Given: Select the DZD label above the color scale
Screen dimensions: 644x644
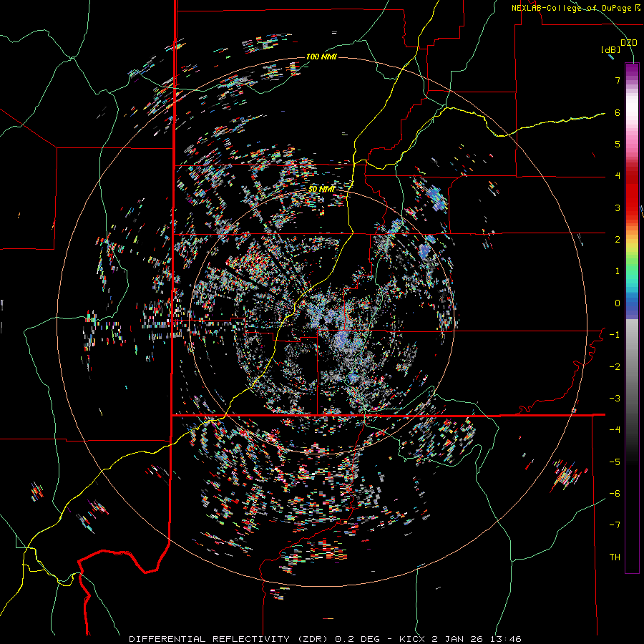Looking at the screenshot, I should (629, 43).
